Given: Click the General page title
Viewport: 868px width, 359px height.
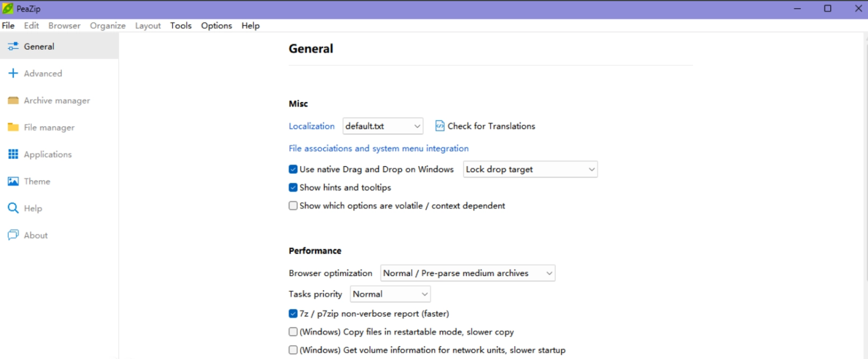Looking at the screenshot, I should pos(311,49).
